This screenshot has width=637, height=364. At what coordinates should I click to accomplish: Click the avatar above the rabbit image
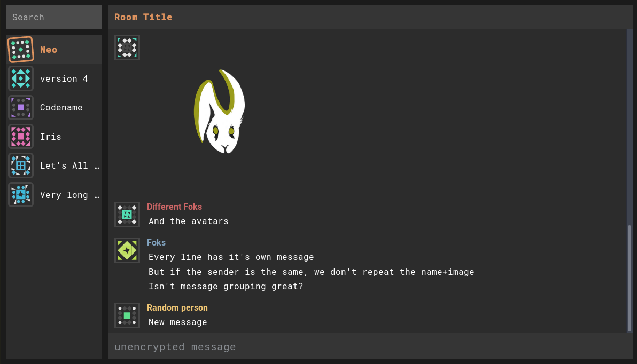[127, 48]
